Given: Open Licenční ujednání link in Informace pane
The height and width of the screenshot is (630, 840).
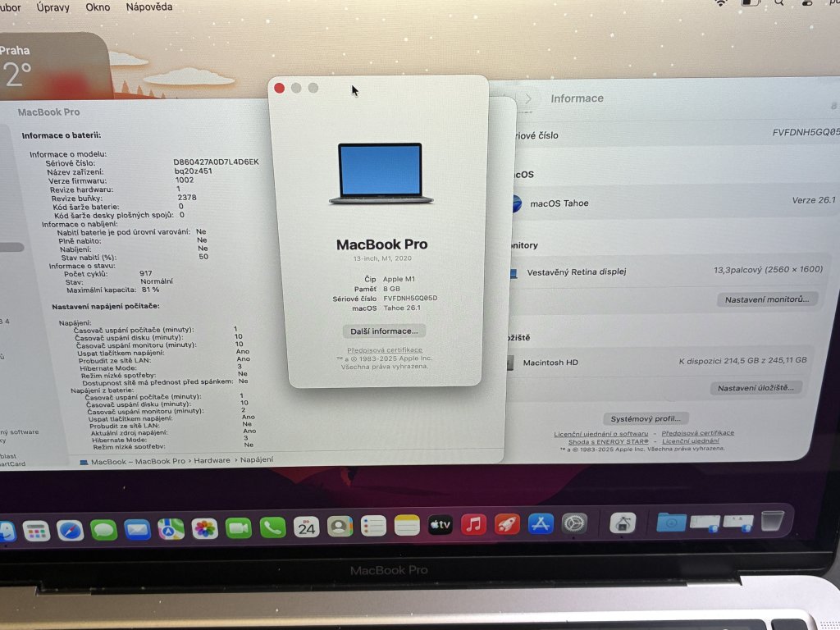Looking at the screenshot, I should point(690,441).
